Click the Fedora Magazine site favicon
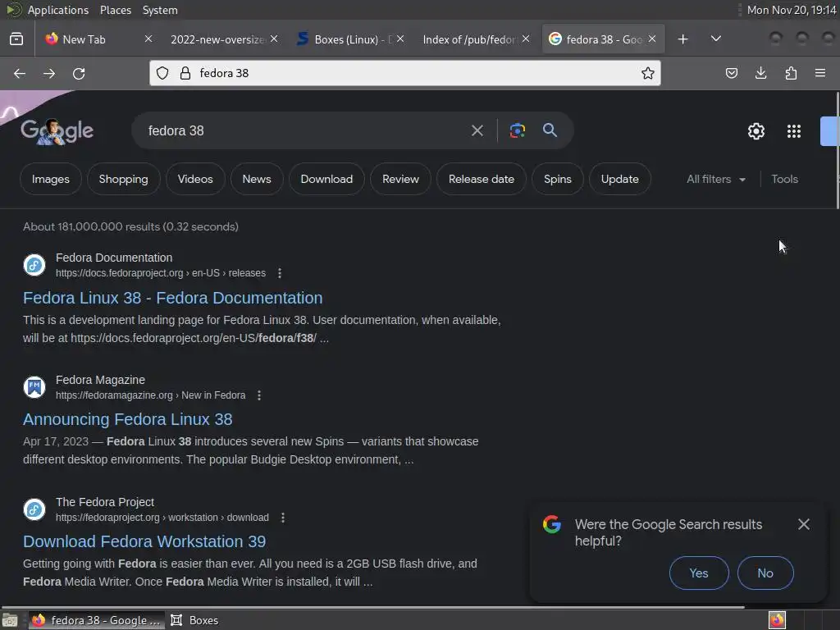Image resolution: width=840 pixels, height=630 pixels. (x=34, y=387)
